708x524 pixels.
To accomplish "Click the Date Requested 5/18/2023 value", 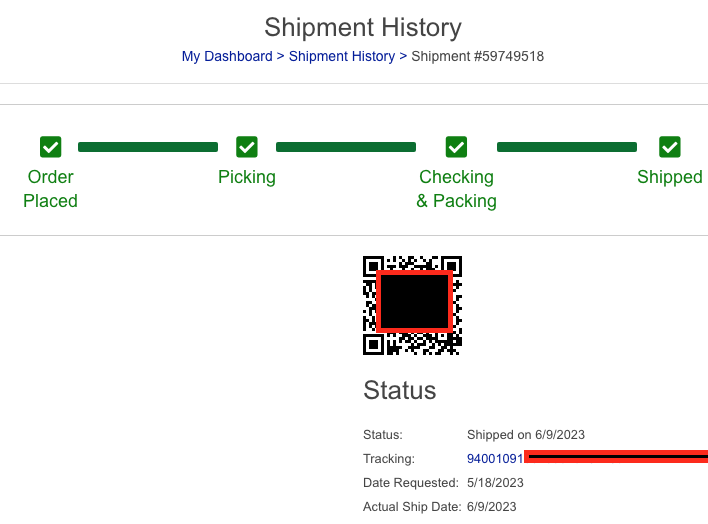I will (495, 482).
